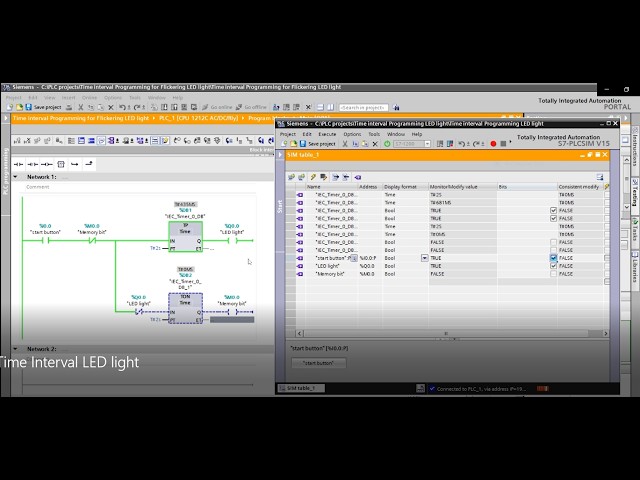The image size is (640, 480).
Task: Insert an empty box from LAD favorites
Action: [61, 164]
